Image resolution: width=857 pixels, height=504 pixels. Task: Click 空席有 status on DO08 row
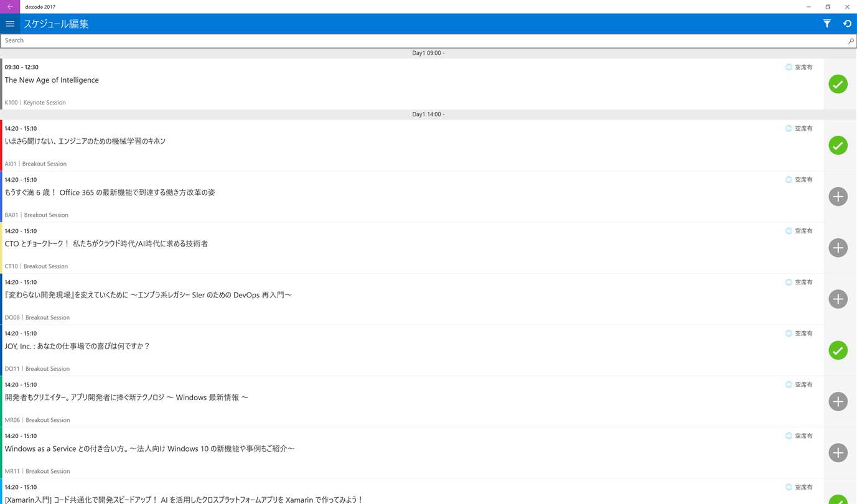[x=799, y=282]
